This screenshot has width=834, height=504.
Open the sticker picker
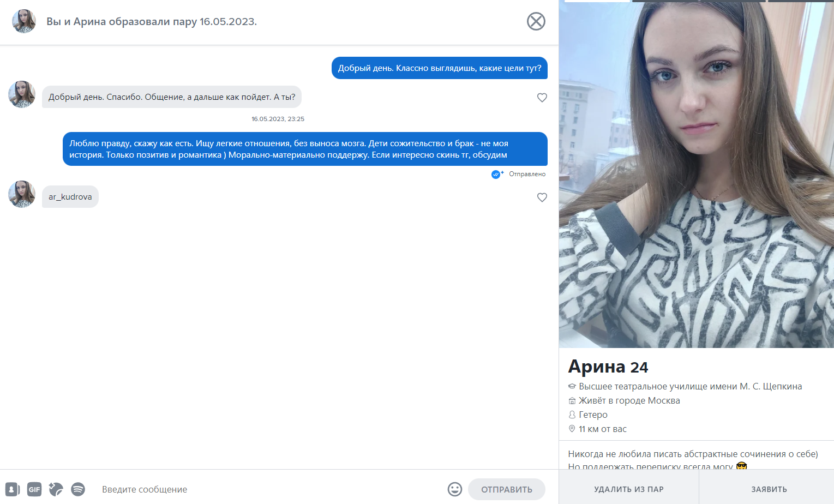[x=56, y=489]
